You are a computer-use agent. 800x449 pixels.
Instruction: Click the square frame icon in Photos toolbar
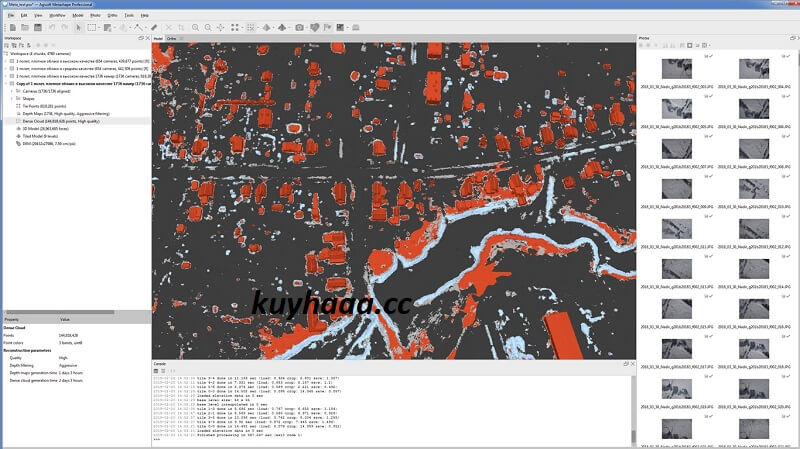(x=690, y=45)
